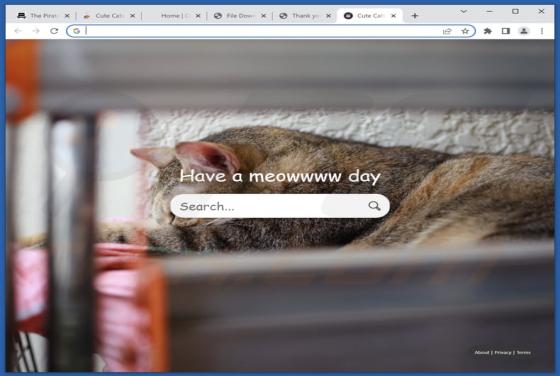Viewport: 560px width, 376px height.
Task: Click the Search... input field
Action: (x=280, y=206)
